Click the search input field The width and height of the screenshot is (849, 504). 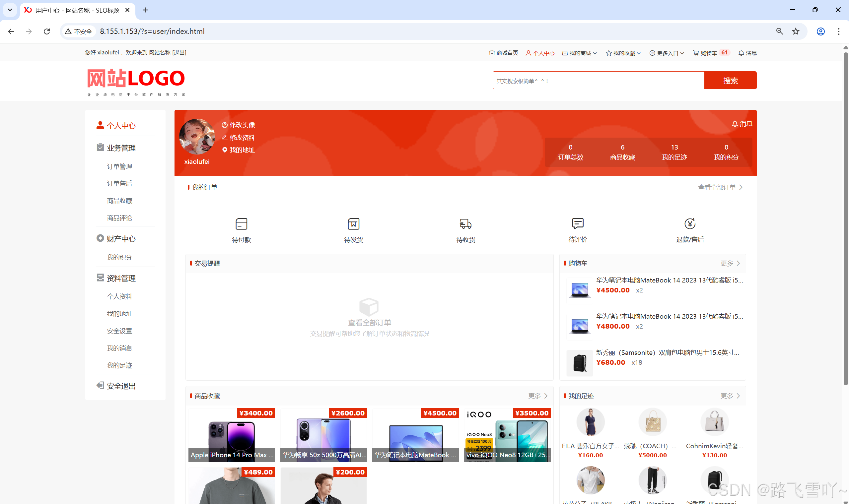(x=598, y=81)
